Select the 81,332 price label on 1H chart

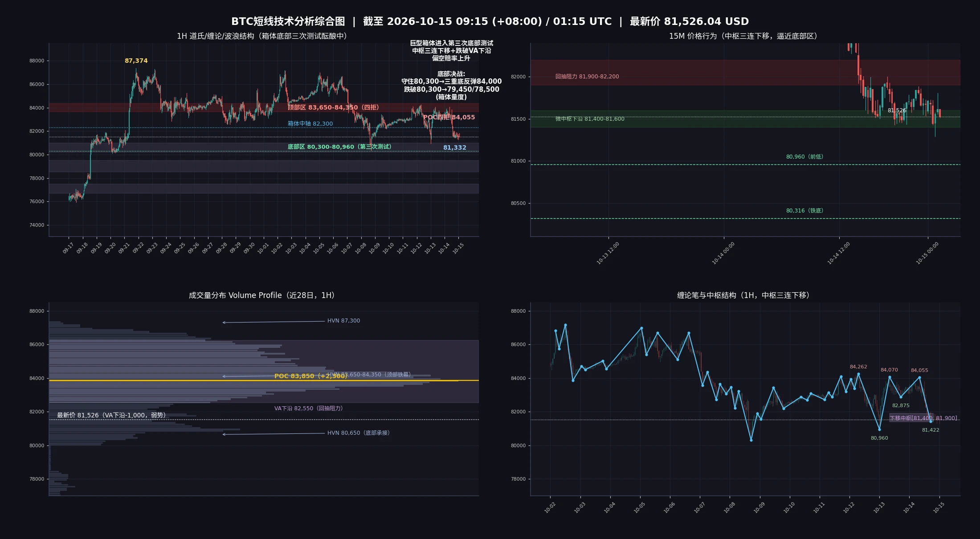coord(454,147)
